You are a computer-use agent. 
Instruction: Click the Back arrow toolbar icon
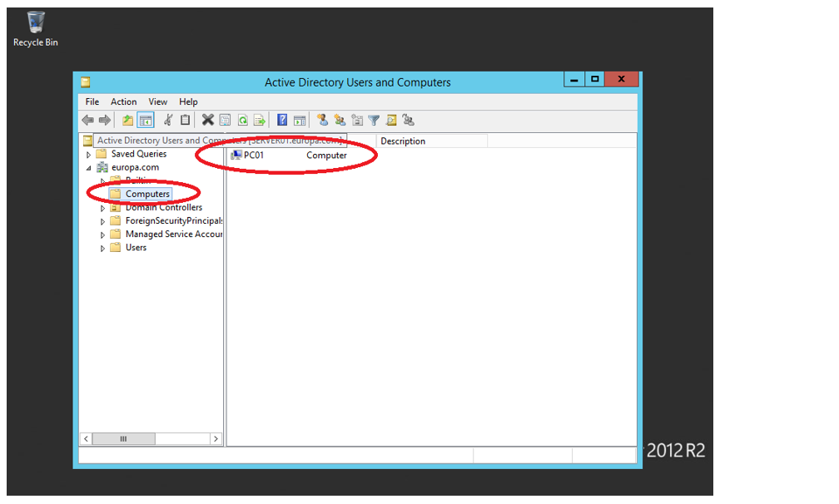(87, 121)
